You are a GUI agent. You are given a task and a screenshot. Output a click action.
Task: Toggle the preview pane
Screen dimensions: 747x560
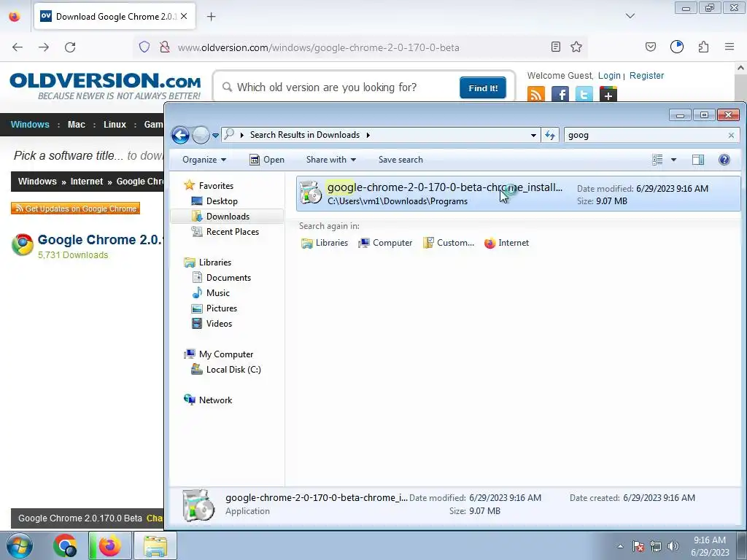698,160
